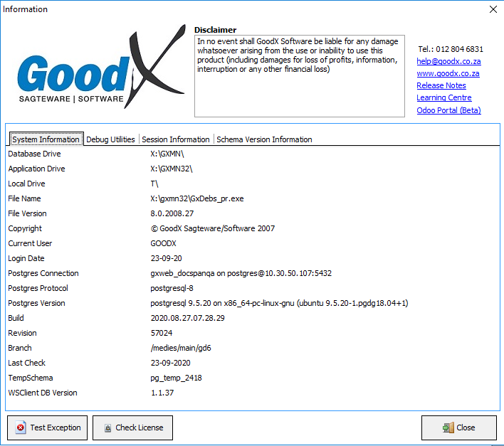Open the Learning Centre link
Screen dimensions: 504x446
(444, 97)
